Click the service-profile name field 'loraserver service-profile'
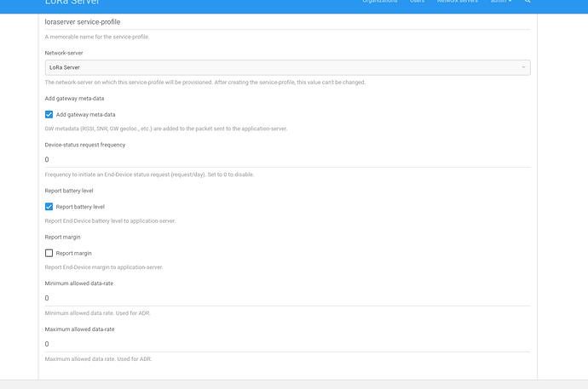Image resolution: width=588 pixels, height=389 pixels. click(287, 22)
